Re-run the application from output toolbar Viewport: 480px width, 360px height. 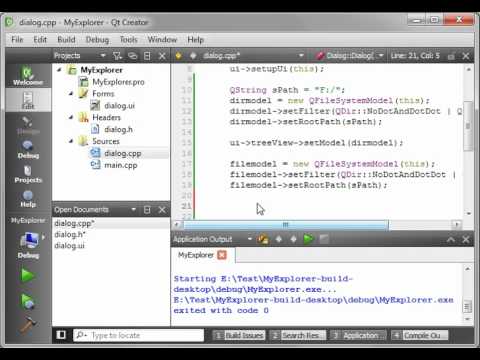coord(308,239)
